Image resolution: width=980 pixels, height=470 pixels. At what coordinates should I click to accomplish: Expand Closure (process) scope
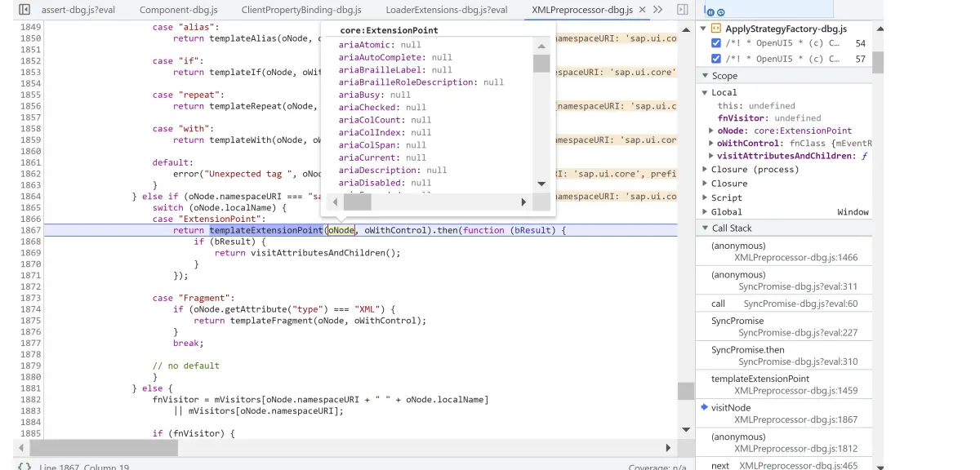pyautogui.click(x=704, y=170)
